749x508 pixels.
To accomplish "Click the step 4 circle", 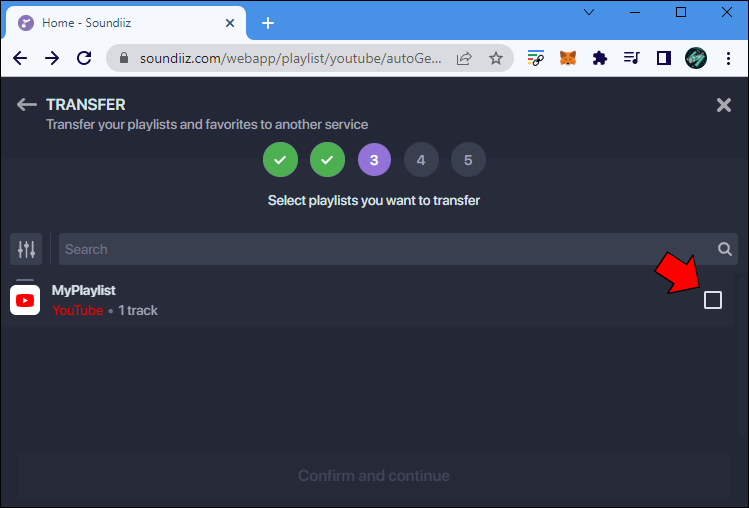I will 421,160.
